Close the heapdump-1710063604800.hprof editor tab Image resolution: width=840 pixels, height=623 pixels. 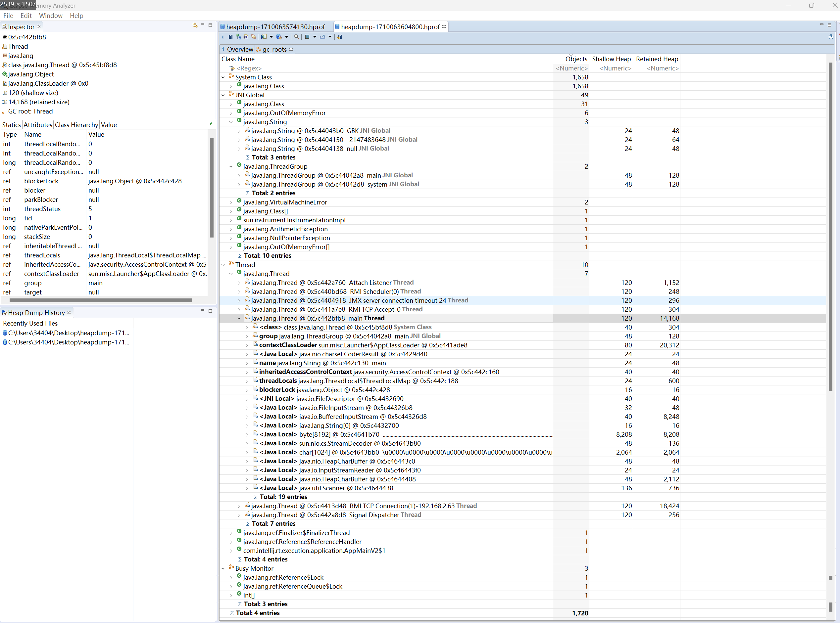[444, 26]
